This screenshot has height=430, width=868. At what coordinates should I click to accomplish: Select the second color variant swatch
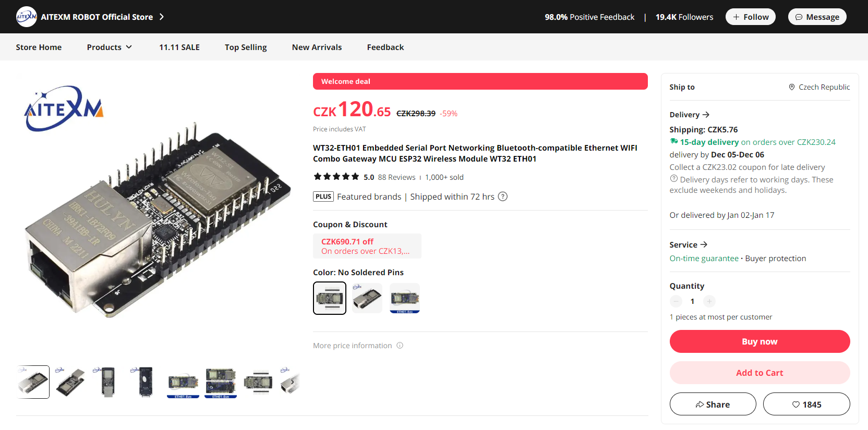367,298
